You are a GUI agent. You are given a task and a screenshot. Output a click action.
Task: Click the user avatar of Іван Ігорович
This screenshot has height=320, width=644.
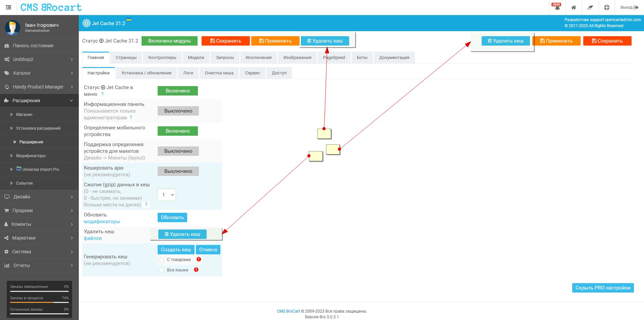click(x=12, y=28)
